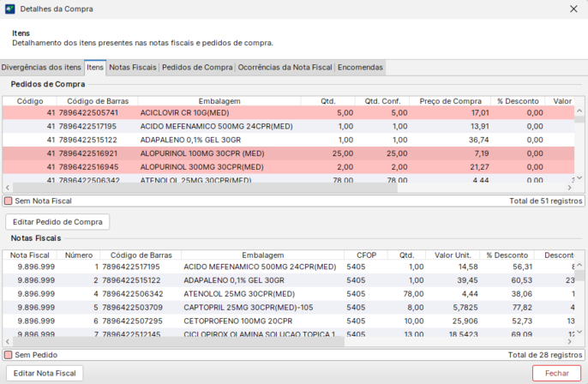The width and height of the screenshot is (588, 384).
Task: Select invoice item ATENOLOL 25MG 30CPR(MED)
Action: 288,294
